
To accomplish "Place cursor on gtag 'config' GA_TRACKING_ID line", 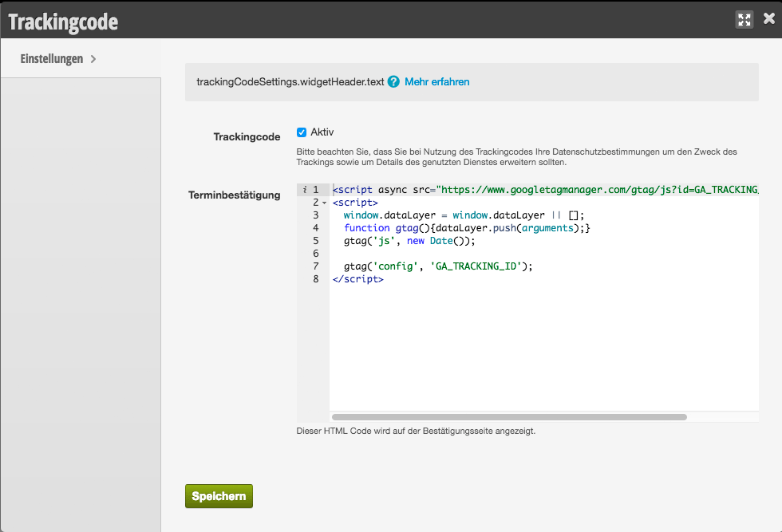I will (437, 266).
